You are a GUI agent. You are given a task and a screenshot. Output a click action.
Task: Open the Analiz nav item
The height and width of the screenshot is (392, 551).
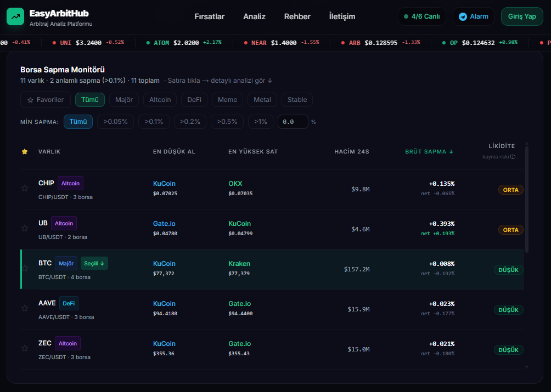tap(255, 16)
